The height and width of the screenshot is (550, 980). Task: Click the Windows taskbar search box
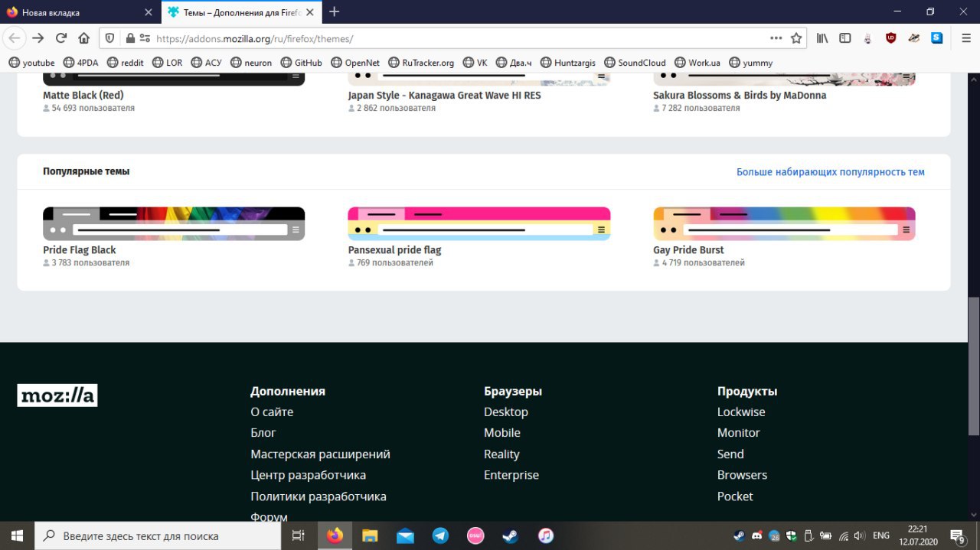(158, 535)
